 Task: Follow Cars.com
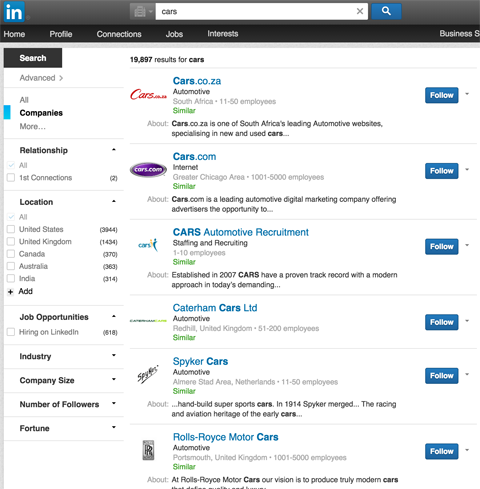(442, 171)
